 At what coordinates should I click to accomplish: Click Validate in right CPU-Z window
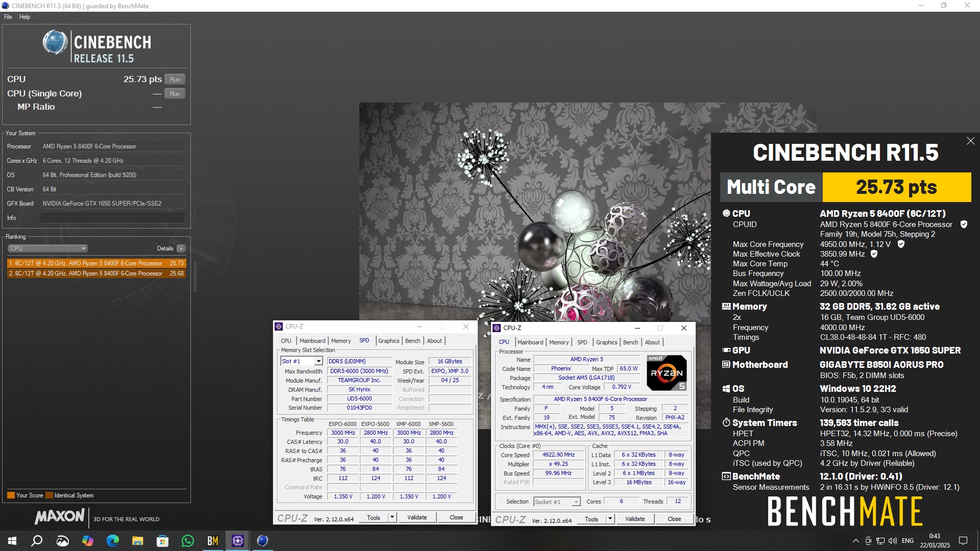pyautogui.click(x=635, y=519)
